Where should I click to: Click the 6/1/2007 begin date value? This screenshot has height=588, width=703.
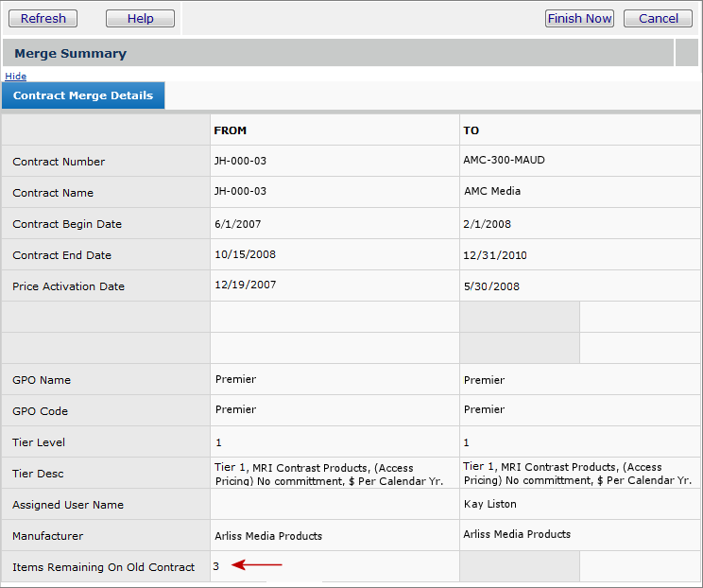[x=237, y=224]
